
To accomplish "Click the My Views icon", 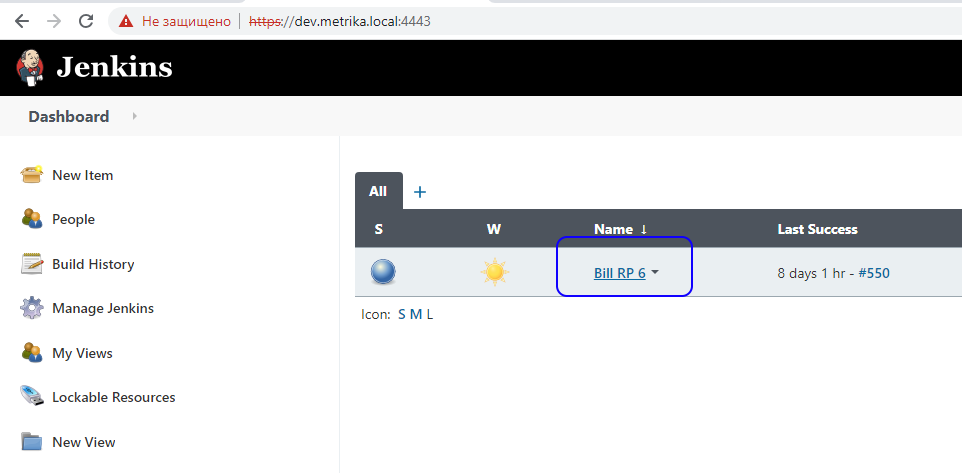I will tap(31, 353).
